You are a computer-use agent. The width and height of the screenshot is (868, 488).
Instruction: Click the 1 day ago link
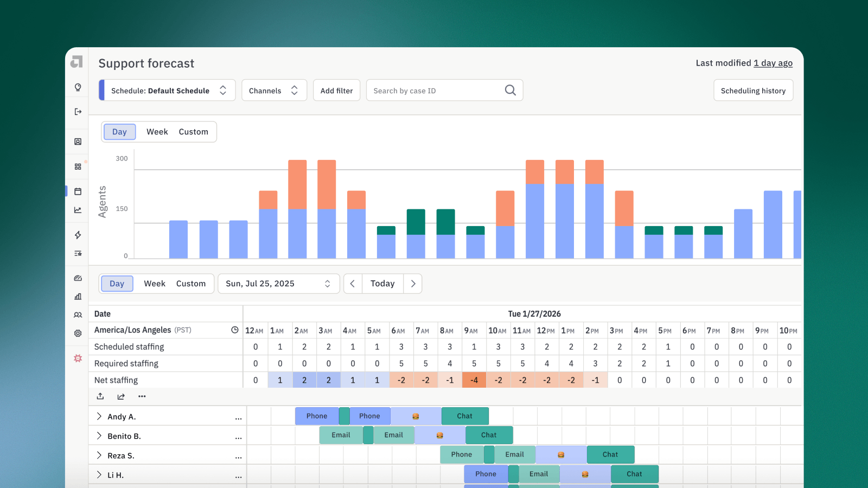coord(773,63)
